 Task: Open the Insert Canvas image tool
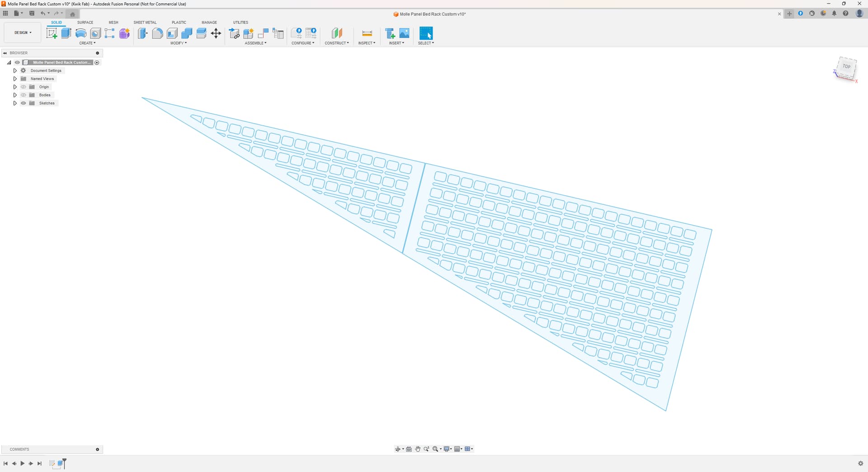click(x=404, y=33)
